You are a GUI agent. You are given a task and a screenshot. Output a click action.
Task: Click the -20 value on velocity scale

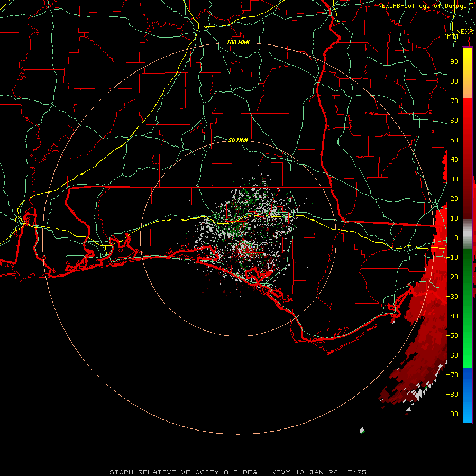452,277
